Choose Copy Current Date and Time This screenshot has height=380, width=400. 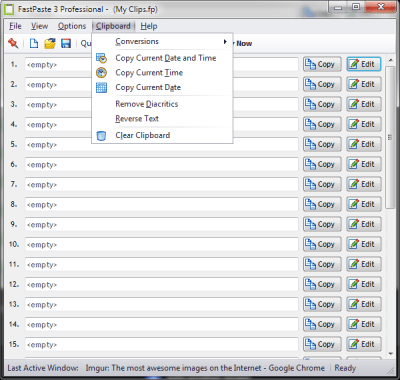(162, 58)
